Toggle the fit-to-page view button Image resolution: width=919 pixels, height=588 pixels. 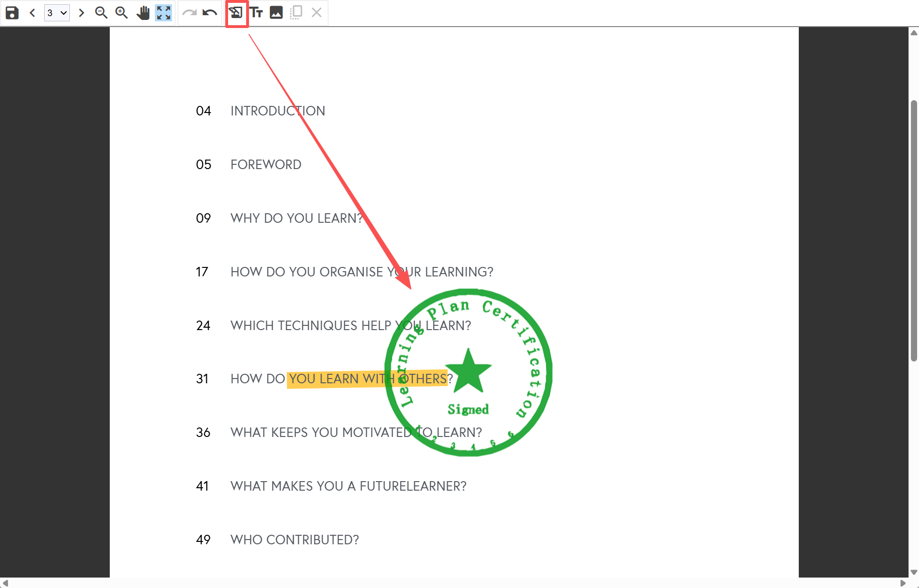coord(163,13)
